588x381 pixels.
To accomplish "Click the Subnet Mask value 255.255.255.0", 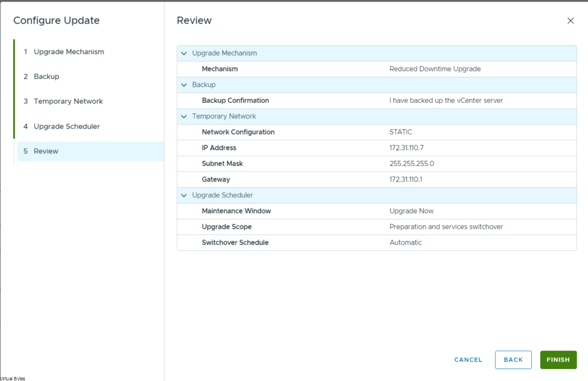I will pos(411,164).
